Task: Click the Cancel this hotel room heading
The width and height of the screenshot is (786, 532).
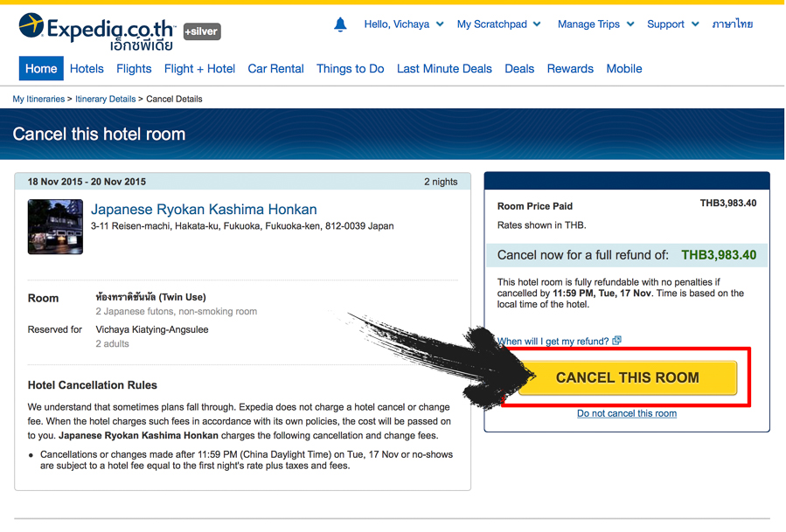Action: point(99,135)
